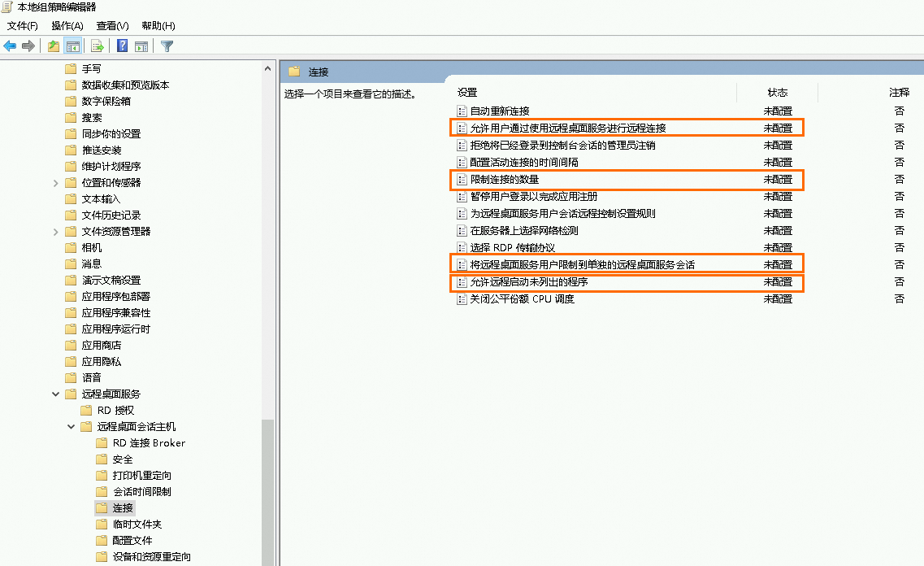Select the 设备和资源重定向 tree folder

[151, 556]
